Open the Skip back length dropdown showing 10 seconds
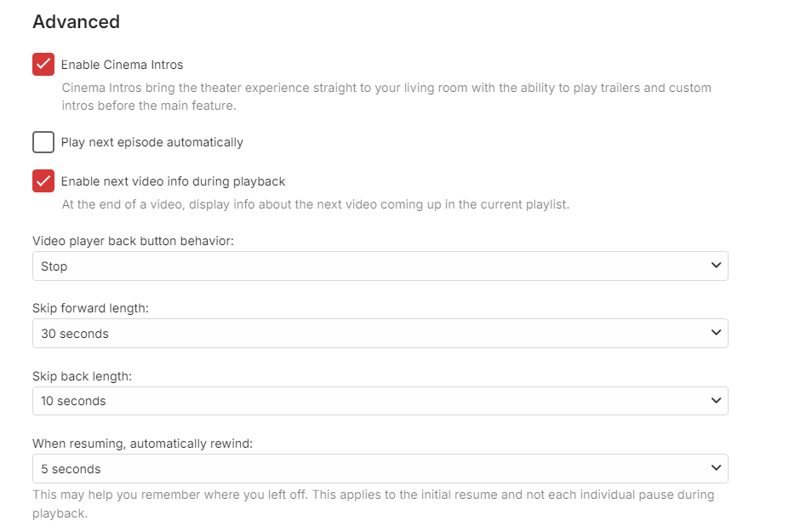This screenshot has height=532, width=789. click(x=380, y=400)
